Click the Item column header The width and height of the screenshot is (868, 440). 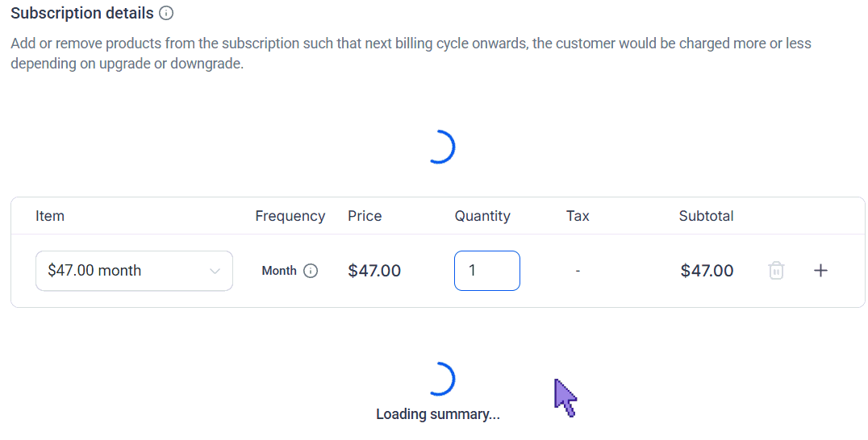[50, 216]
